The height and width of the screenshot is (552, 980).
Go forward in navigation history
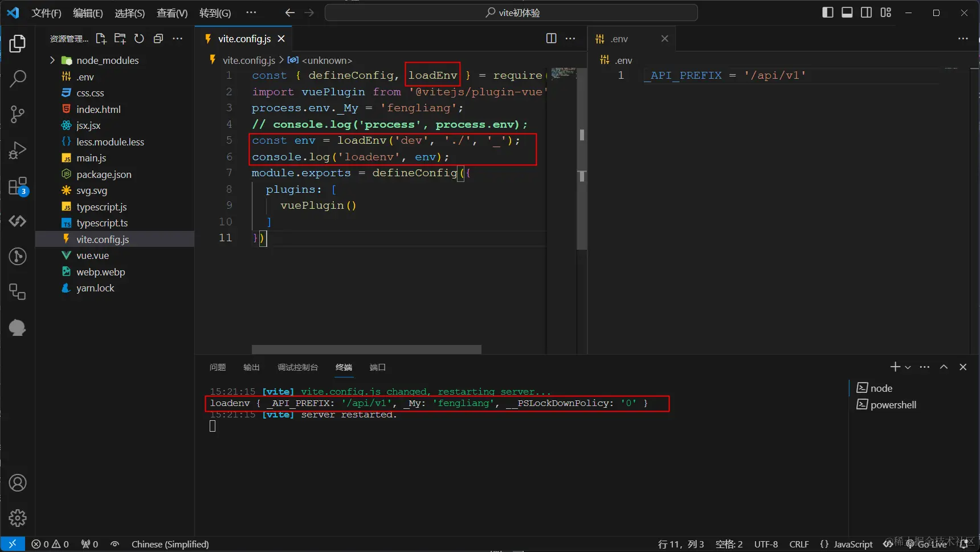309,13
